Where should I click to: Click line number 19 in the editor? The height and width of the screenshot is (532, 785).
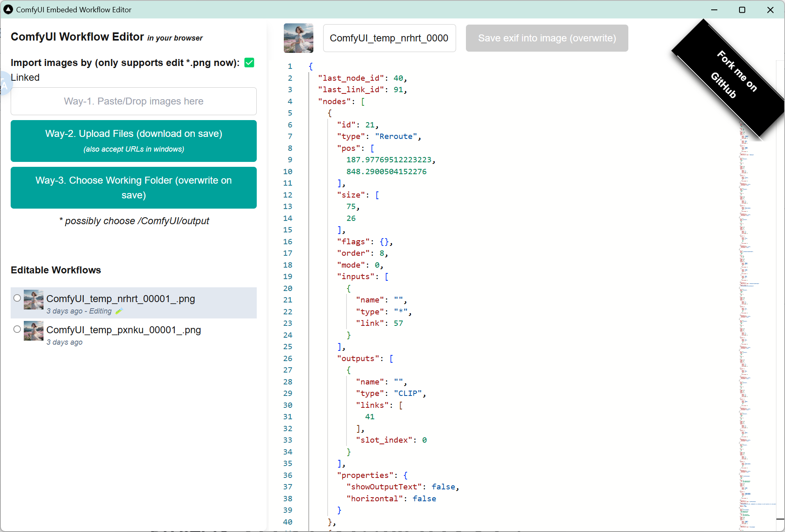(x=288, y=277)
